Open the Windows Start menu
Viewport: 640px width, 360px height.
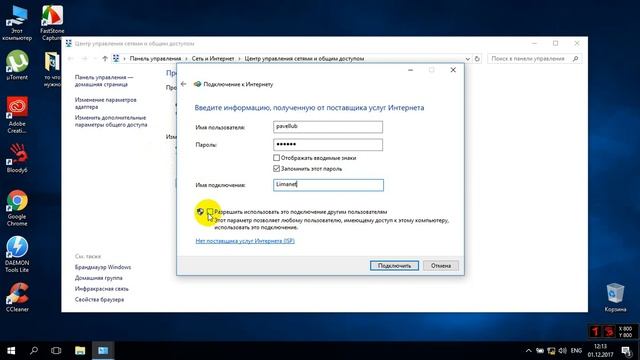click(11, 351)
